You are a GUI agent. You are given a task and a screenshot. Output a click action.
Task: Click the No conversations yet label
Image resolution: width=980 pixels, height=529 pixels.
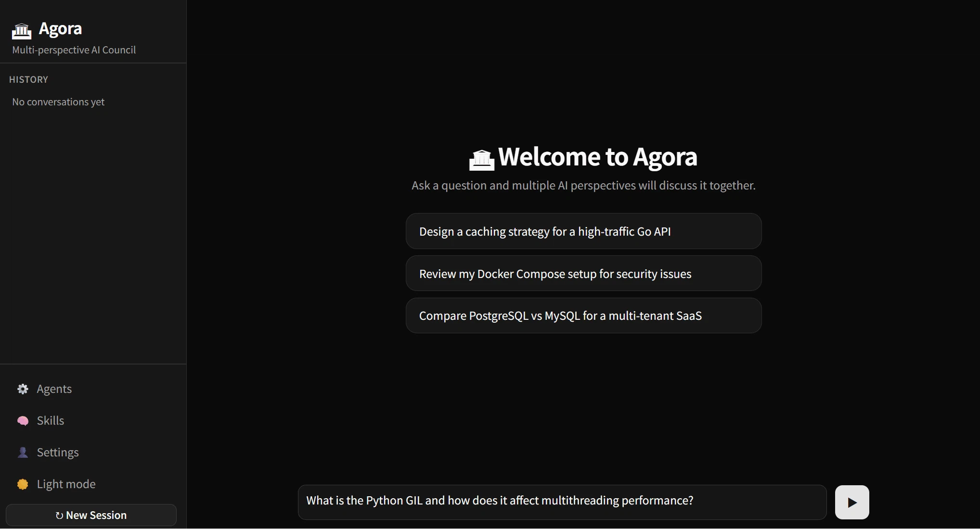[58, 101]
